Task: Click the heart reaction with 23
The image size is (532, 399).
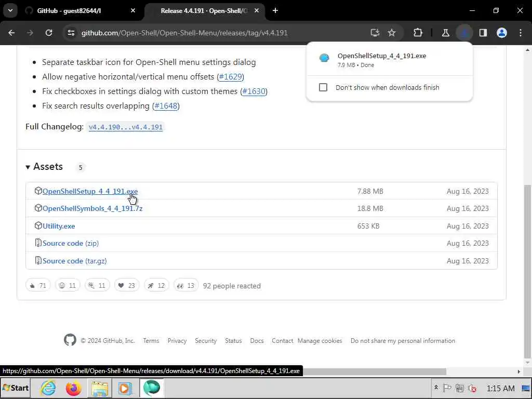Action: 127,285
